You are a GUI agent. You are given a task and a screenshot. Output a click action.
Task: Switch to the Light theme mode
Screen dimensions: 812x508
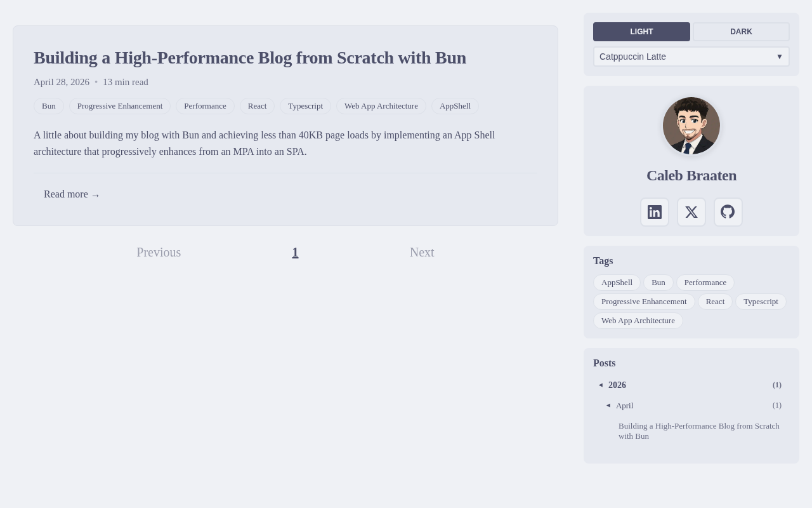[x=641, y=32]
